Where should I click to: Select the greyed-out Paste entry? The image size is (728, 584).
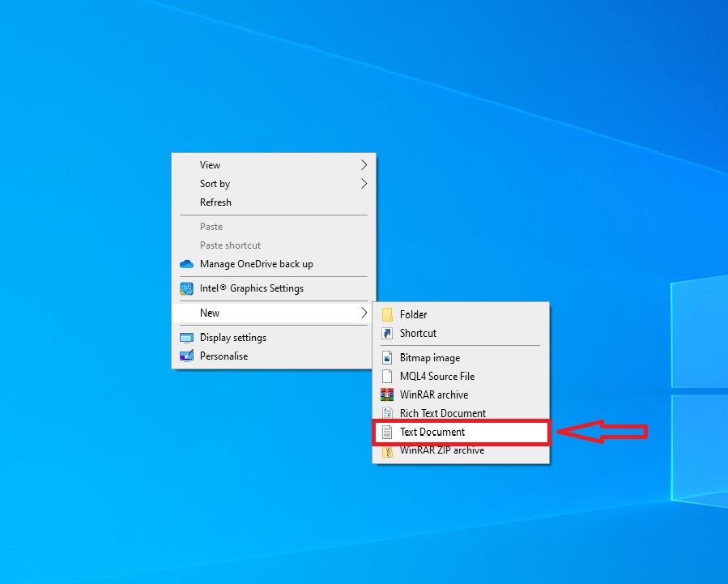coord(274,227)
